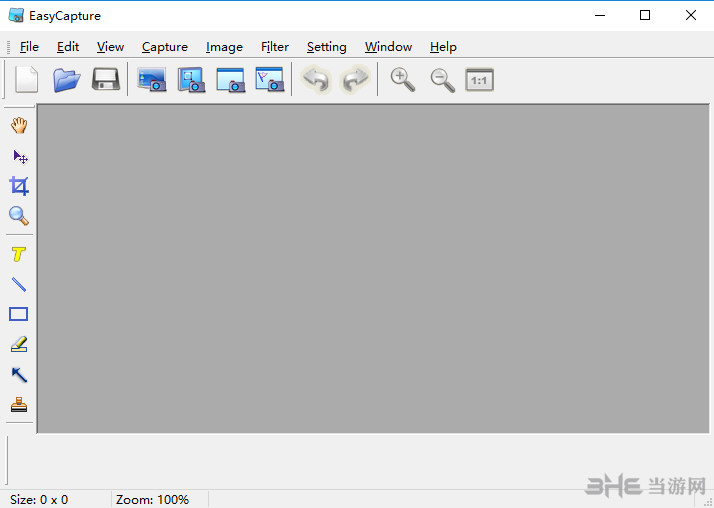Click the Zoom: 100% status entry
714x508 pixels.
[153, 500]
